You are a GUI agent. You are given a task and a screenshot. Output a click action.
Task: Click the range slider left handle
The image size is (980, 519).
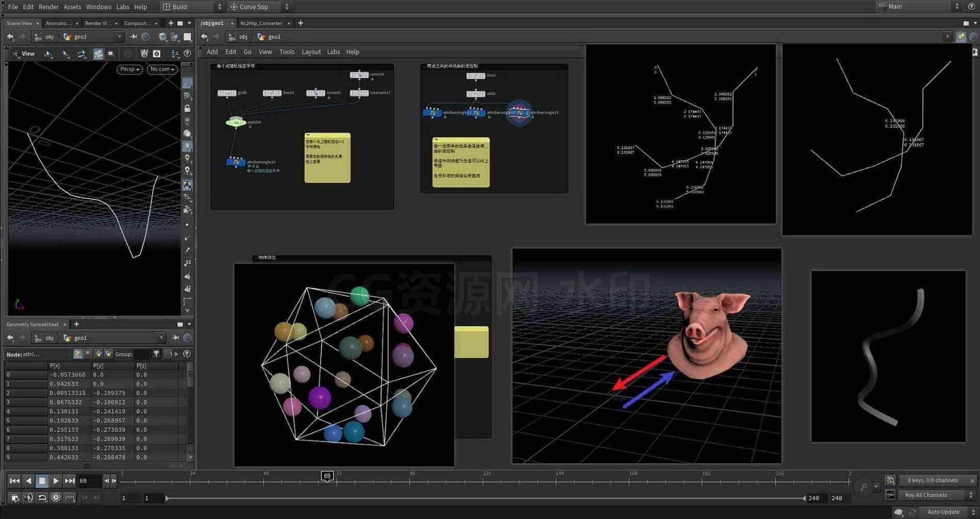tap(167, 498)
